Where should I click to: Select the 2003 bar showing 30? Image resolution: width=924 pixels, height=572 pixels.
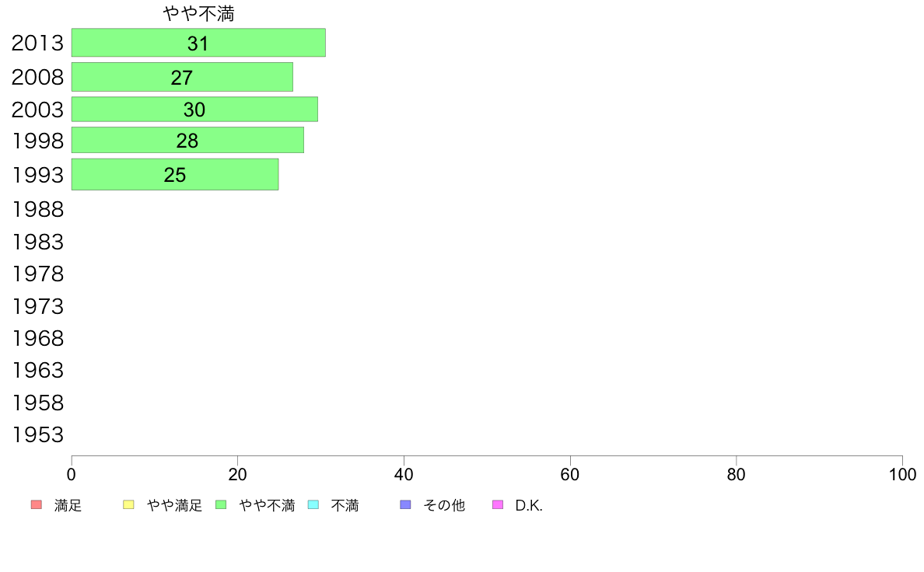click(194, 109)
